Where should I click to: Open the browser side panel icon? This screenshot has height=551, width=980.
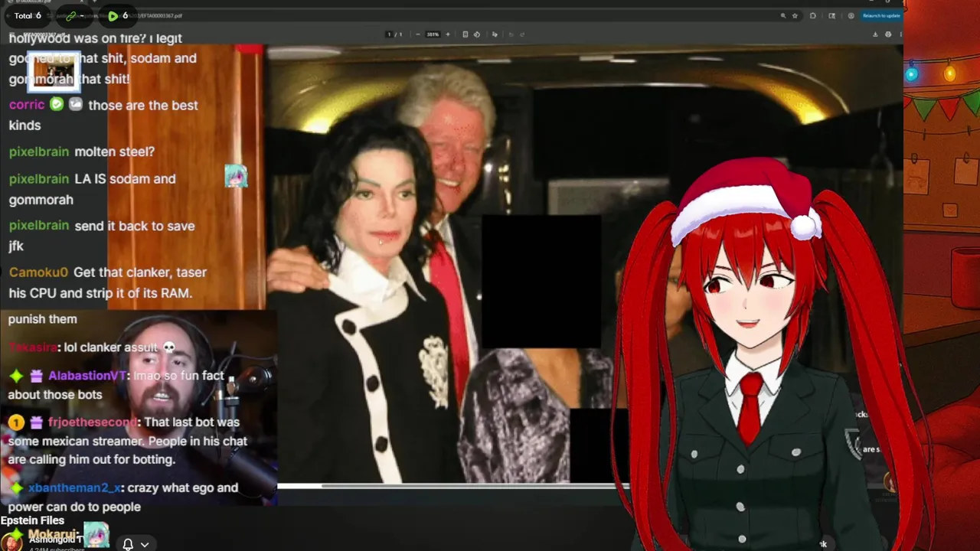pos(833,15)
